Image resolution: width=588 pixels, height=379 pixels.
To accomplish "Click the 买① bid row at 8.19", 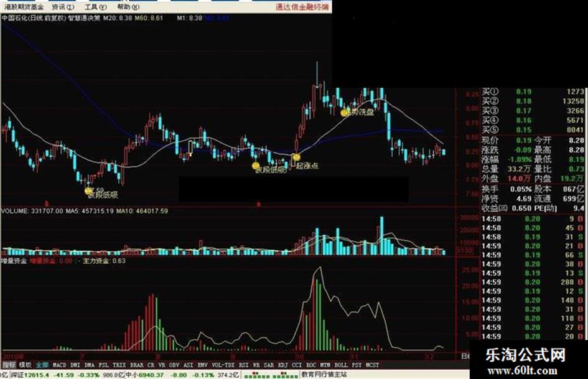I will pos(533,91).
